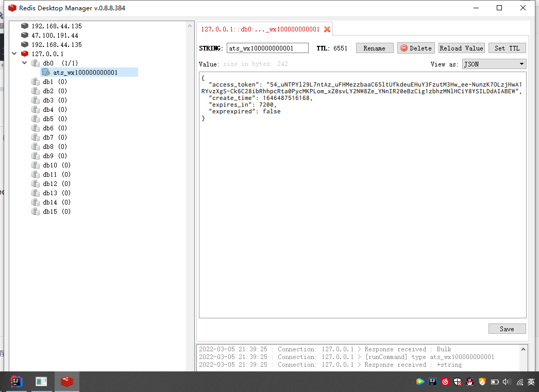Open the db3 database

tap(55, 100)
